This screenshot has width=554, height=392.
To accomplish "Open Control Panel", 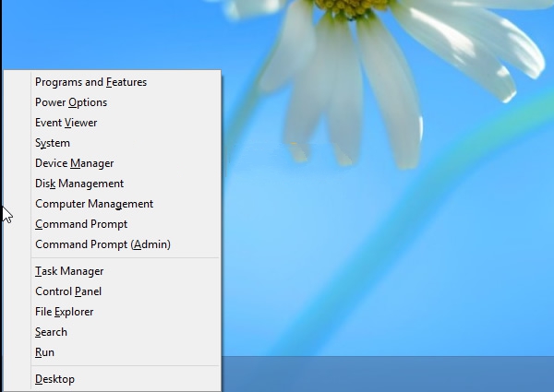I will click(68, 291).
